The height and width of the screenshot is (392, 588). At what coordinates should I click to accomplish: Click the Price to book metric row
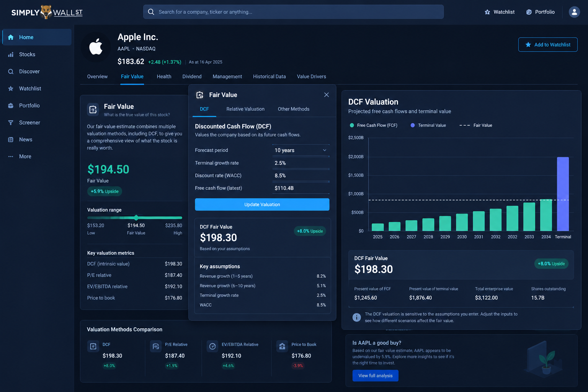pos(135,298)
